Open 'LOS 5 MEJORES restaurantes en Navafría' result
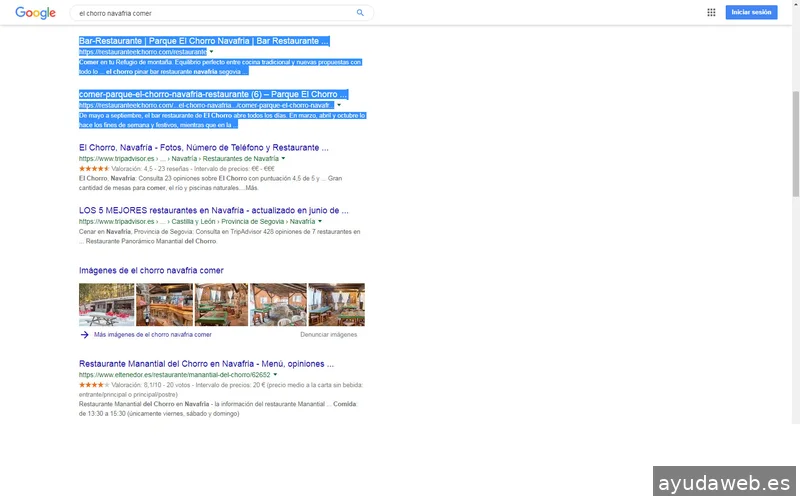The height and width of the screenshot is (500, 800). pyautogui.click(x=213, y=211)
